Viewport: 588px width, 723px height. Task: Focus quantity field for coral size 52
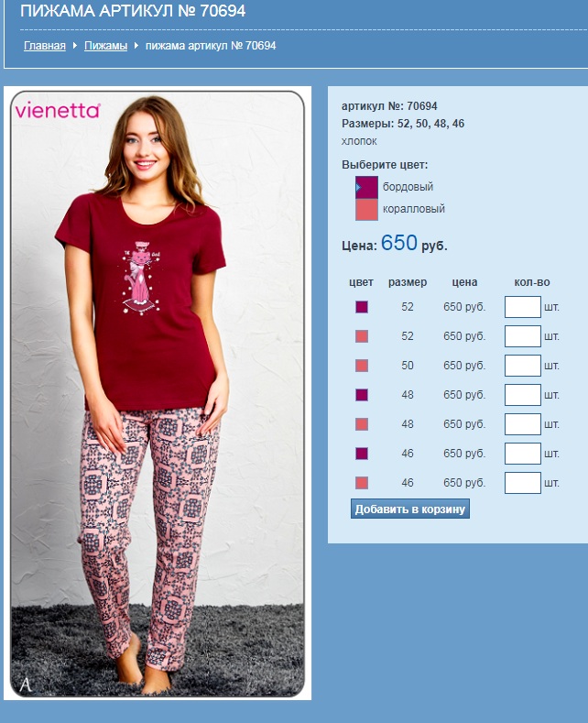click(523, 336)
